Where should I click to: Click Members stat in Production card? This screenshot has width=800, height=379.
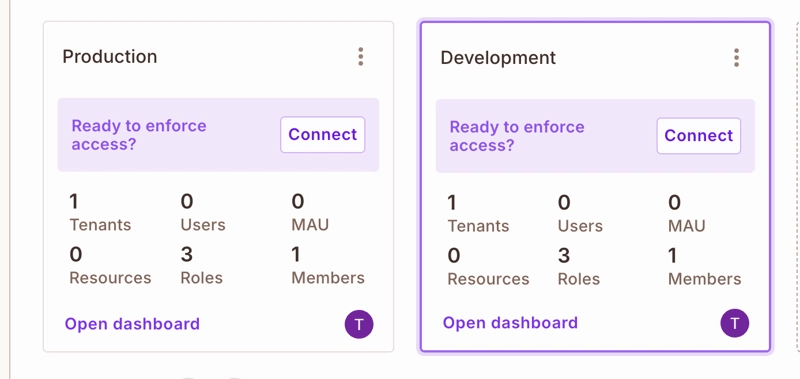[x=328, y=265]
